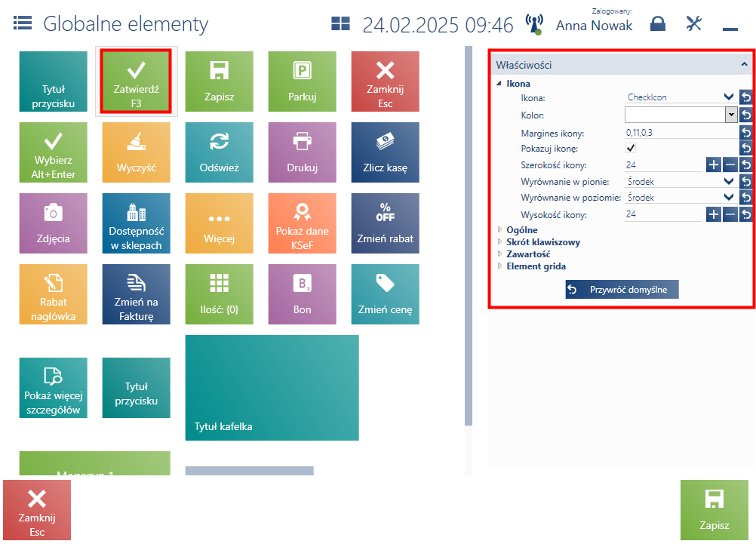The height and width of the screenshot is (544, 756).
Task: Open the Wyrównanie w poziomie dropdown
Action: coord(729,197)
